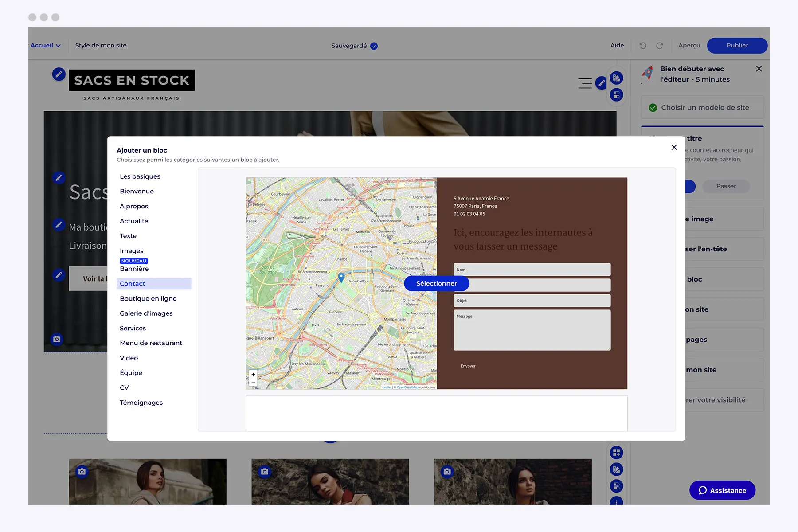Click the Envoyer form button
This screenshot has height=532, width=798.
468,366
